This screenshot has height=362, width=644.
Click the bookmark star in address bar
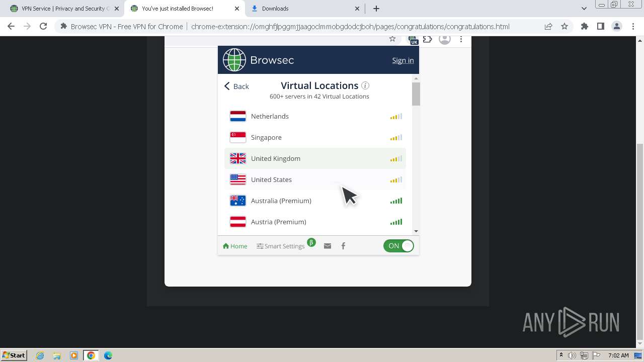tap(565, 27)
